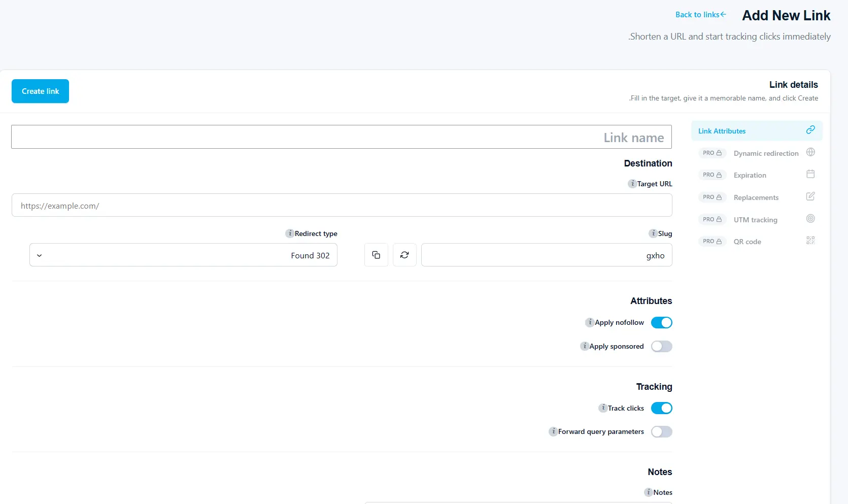Enable Forward query parameters toggle
The image size is (848, 504).
(x=662, y=431)
